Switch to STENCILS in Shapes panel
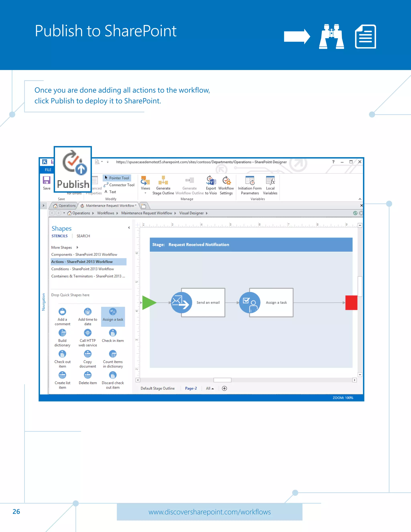 [x=59, y=236]
